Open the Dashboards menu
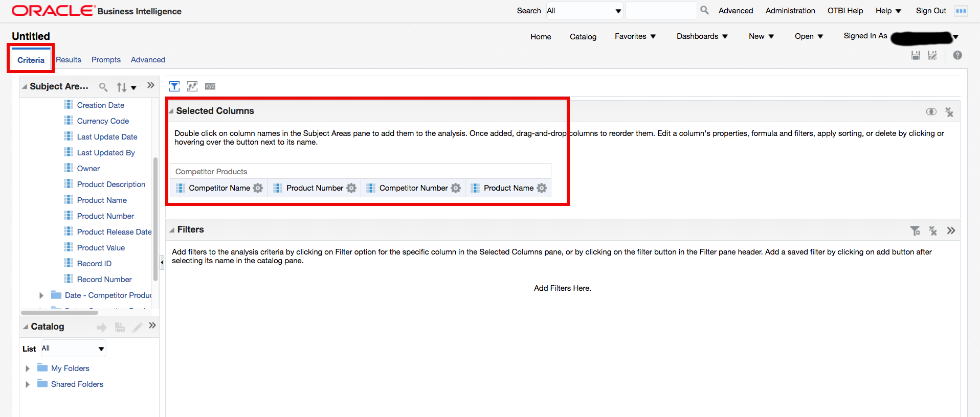 (x=702, y=36)
